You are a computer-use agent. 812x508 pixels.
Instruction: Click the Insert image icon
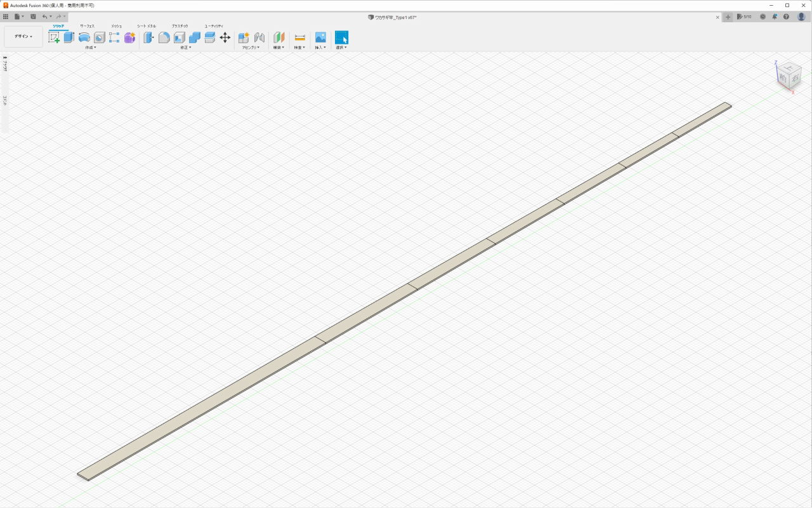(x=320, y=37)
